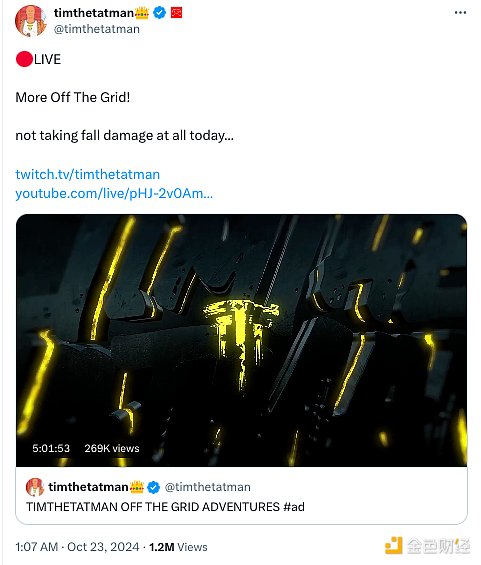Open the twitch.tv/timthetatman link
481x565 pixels.
(x=88, y=174)
